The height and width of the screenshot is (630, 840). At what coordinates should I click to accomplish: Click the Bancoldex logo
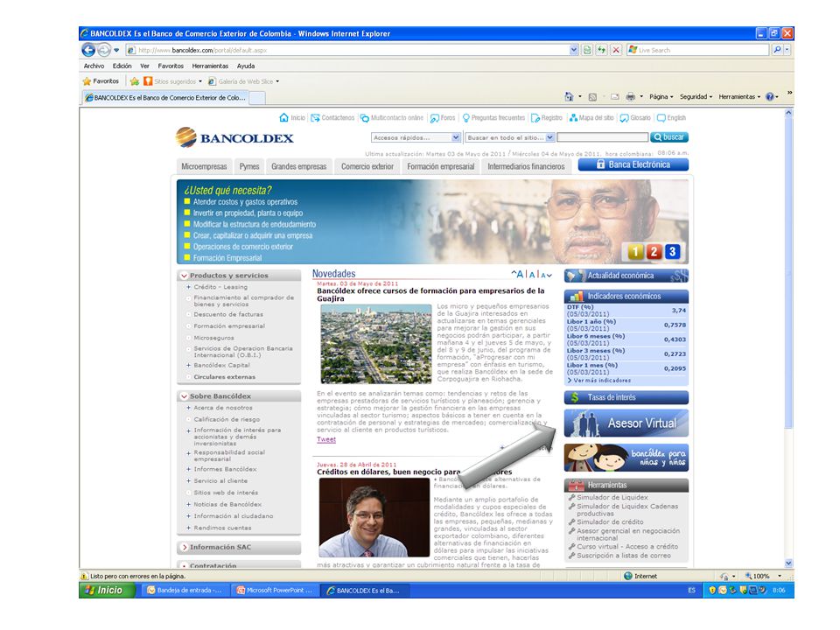[234, 137]
